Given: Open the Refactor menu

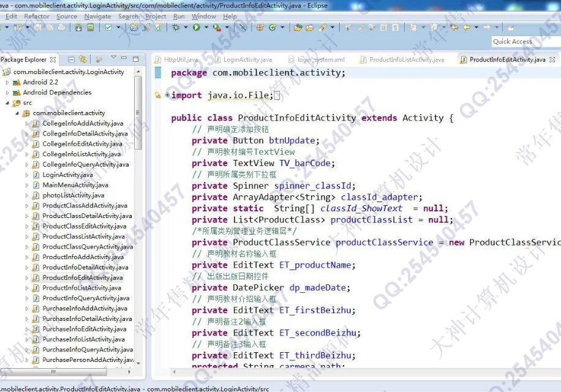Looking at the screenshot, I should [x=37, y=17].
